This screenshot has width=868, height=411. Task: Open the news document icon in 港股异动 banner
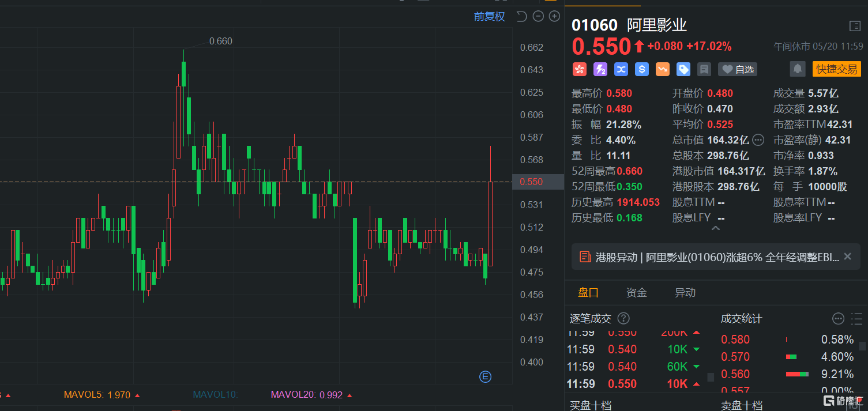[585, 257]
